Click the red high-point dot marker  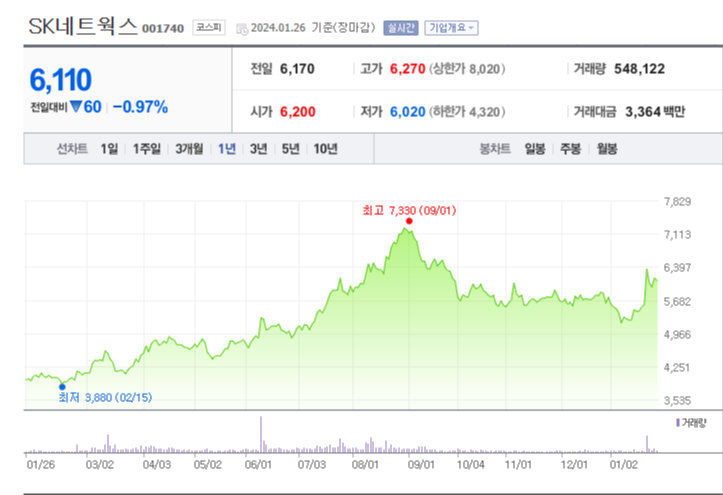pyautogui.click(x=409, y=221)
